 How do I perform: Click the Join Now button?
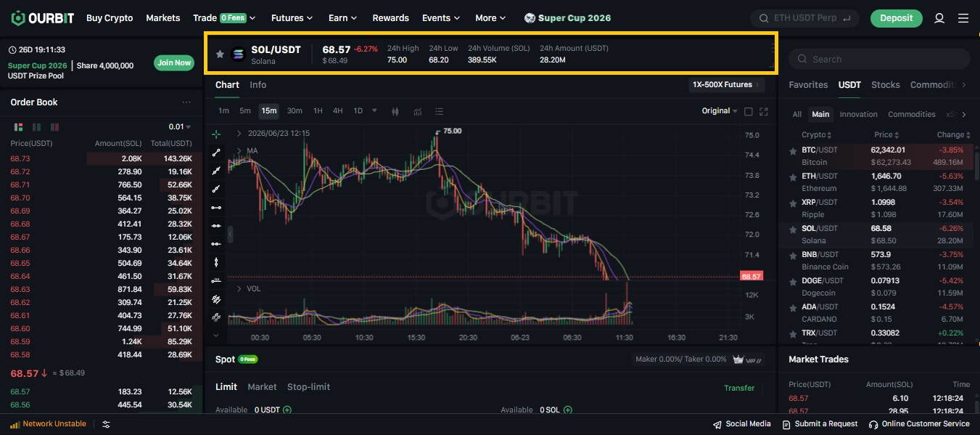click(x=174, y=63)
